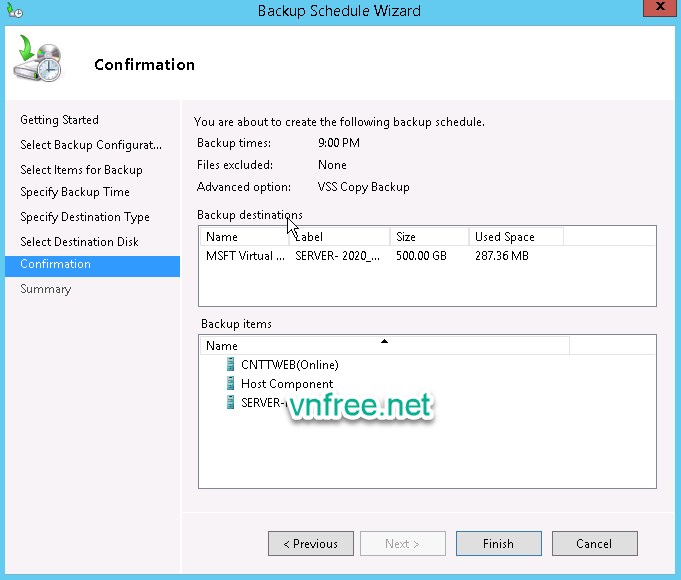Cancel the backup schedule wizard
This screenshot has height=580, width=681.
(593, 544)
